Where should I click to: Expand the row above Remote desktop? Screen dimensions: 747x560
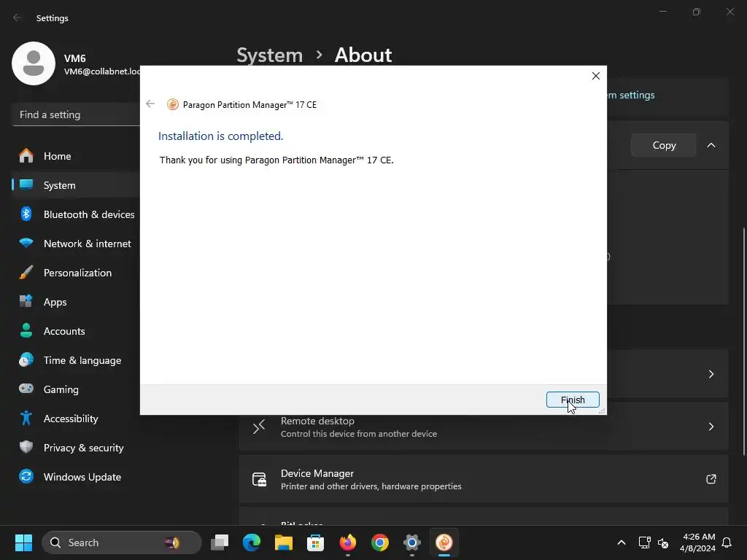click(x=711, y=374)
